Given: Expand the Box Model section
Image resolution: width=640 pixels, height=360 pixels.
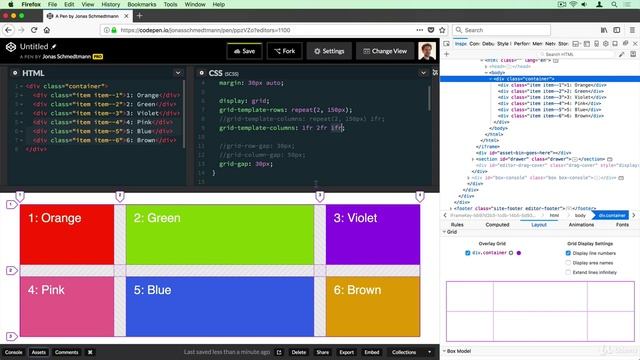Looking at the screenshot, I should tap(444, 351).
